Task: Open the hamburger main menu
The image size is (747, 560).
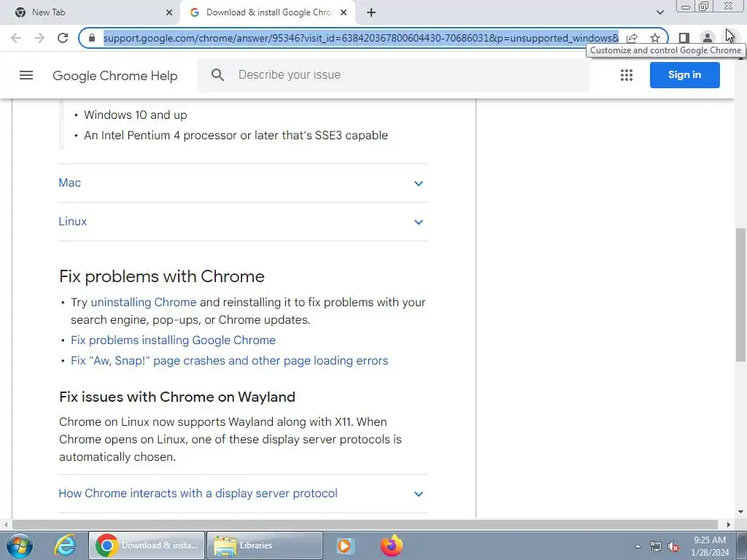Action: pyautogui.click(x=26, y=75)
